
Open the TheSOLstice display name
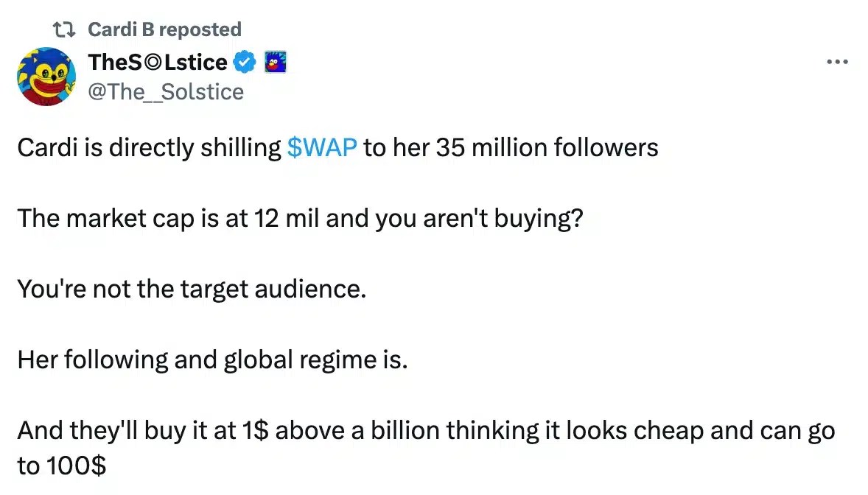[x=157, y=63]
